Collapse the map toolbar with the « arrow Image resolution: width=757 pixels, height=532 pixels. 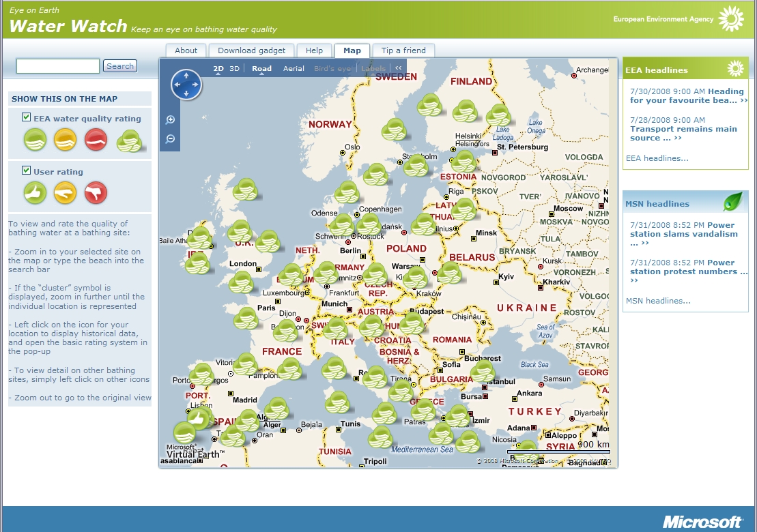[x=398, y=68]
